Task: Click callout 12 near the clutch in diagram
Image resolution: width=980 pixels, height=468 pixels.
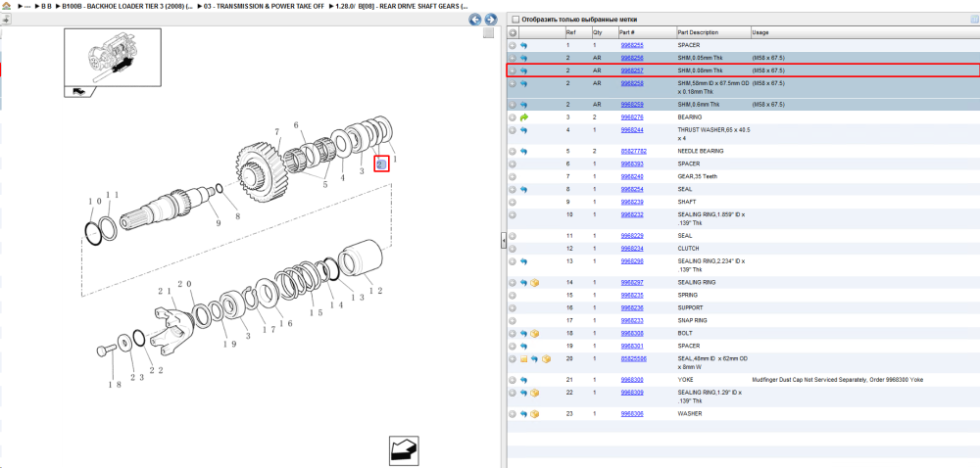Action: coord(375,291)
